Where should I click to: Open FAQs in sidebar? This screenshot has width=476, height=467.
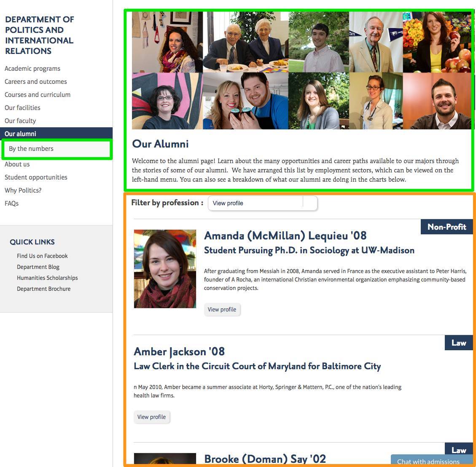11,203
